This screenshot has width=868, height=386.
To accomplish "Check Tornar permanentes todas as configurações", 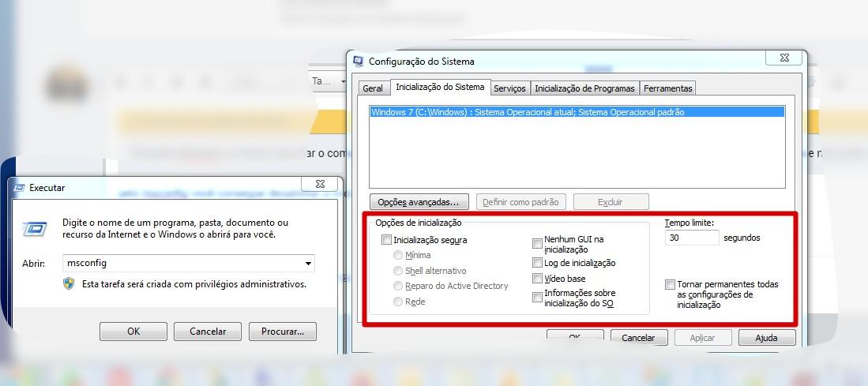I will click(670, 285).
